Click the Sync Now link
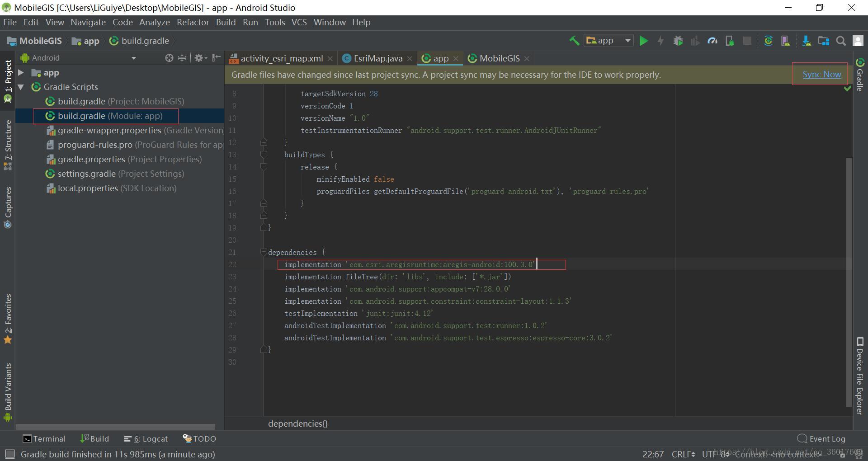 [x=821, y=74]
